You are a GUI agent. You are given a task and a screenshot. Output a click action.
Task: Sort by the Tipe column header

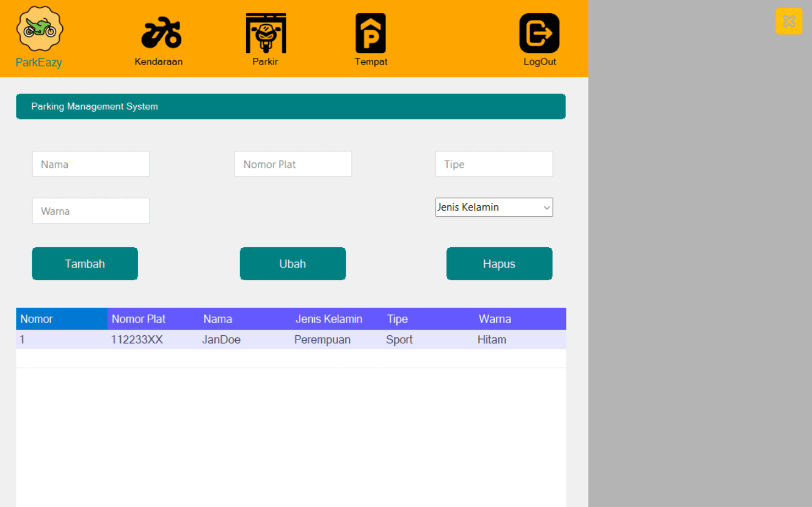coord(428,319)
